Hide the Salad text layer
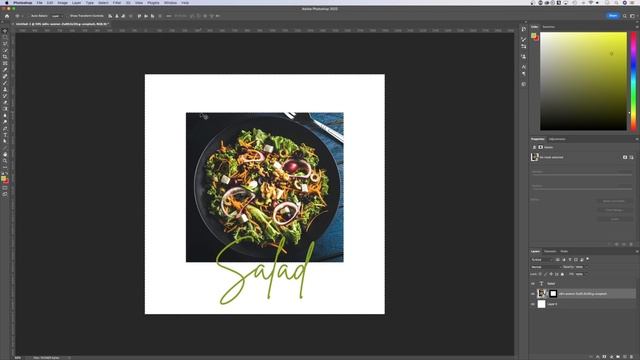The height and width of the screenshot is (360, 640). point(533,284)
